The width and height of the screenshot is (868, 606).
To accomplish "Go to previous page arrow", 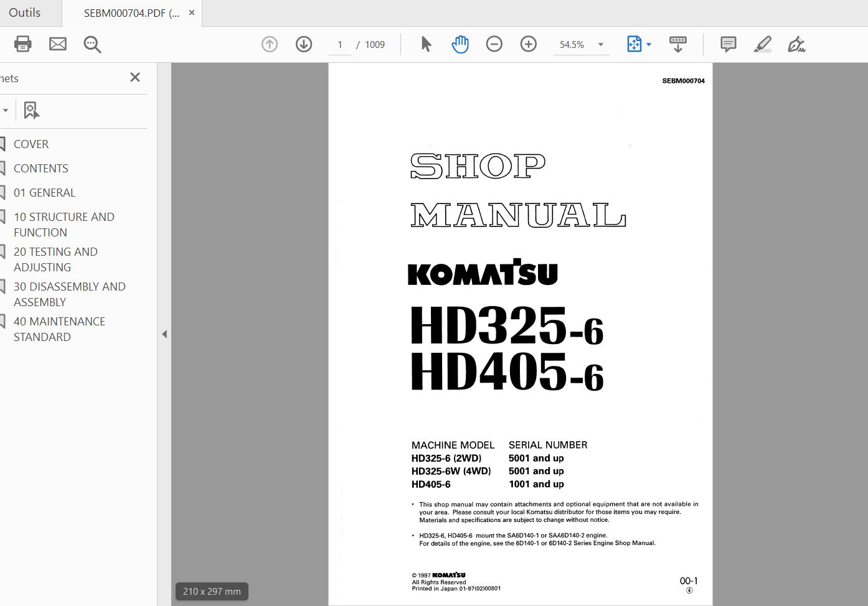I will click(x=270, y=44).
